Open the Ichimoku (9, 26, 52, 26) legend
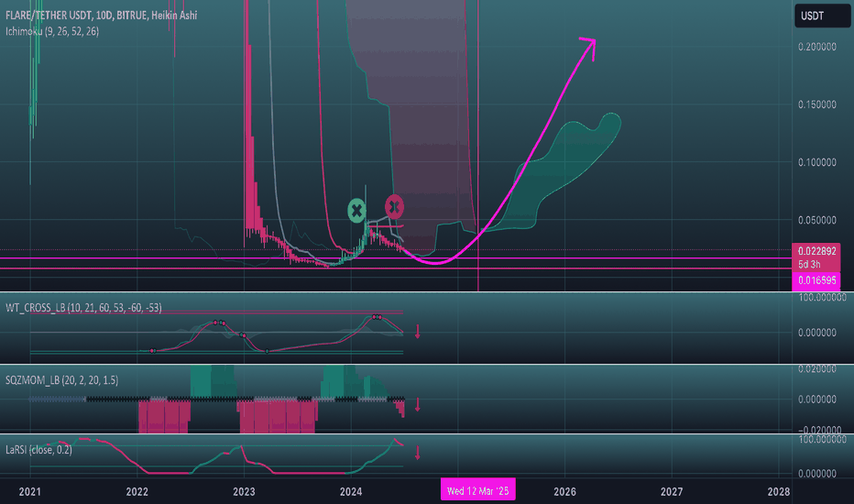This screenshot has height=504, width=854. tap(52, 31)
